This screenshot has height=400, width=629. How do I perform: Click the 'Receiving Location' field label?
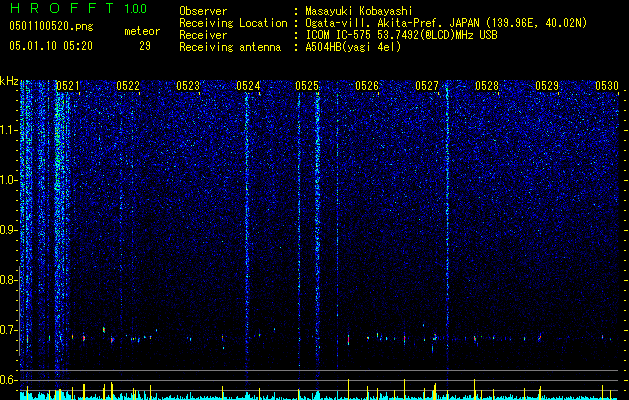pos(233,23)
